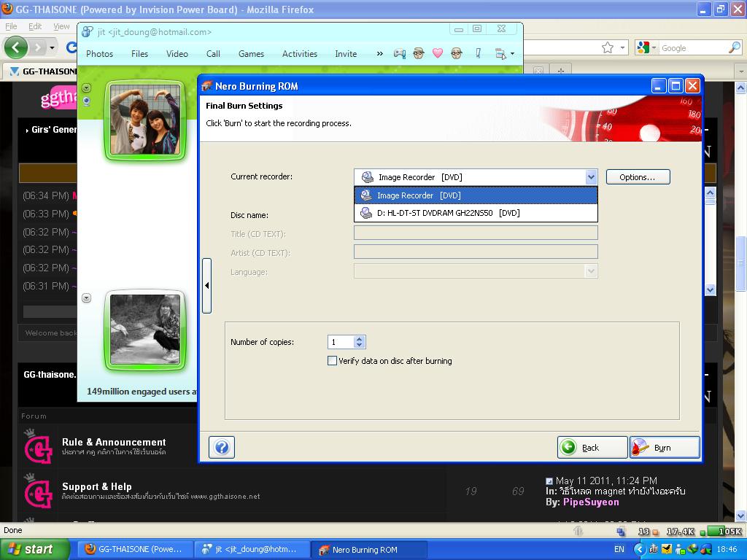Click Invite in Messenger window
This screenshot has width=747, height=560.
point(346,54)
